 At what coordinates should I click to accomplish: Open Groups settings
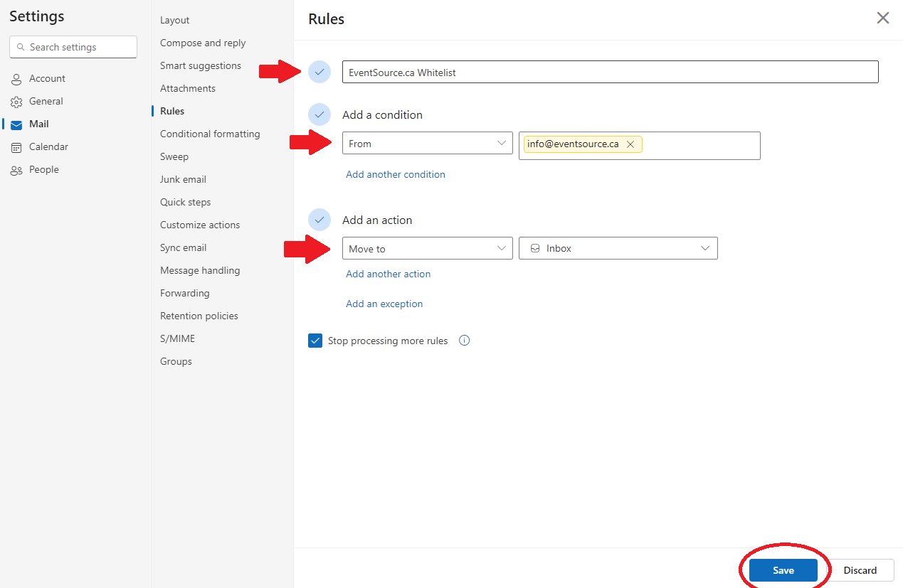pos(176,362)
